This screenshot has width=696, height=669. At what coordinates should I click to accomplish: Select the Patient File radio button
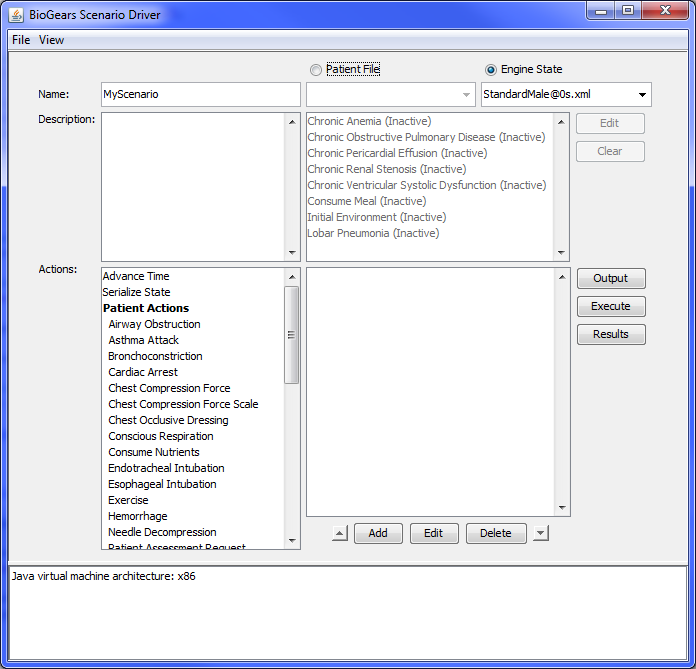(x=316, y=70)
